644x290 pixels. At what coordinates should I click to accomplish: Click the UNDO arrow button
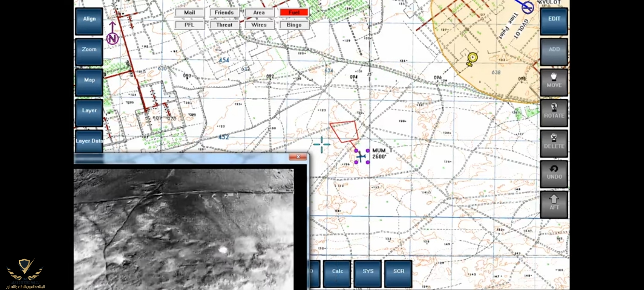[554, 174]
